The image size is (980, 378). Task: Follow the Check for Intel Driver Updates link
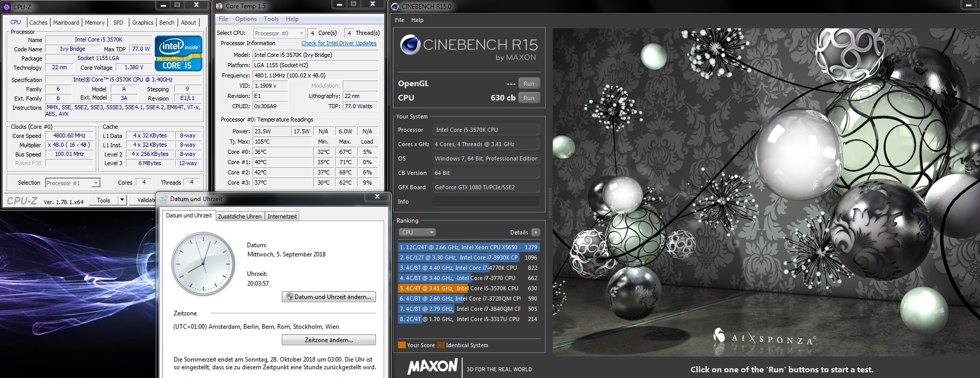click(339, 43)
